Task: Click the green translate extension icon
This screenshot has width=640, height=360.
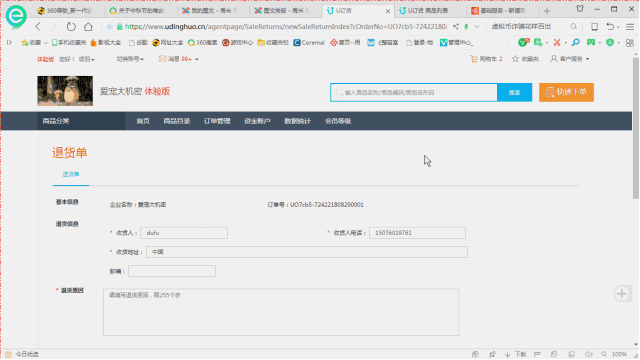Action: [x=538, y=42]
